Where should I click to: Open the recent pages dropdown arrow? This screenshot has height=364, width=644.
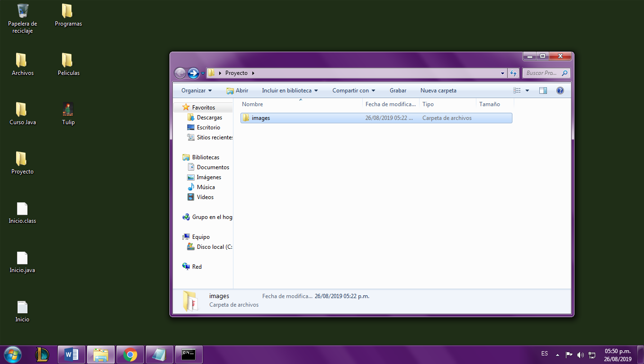203,73
